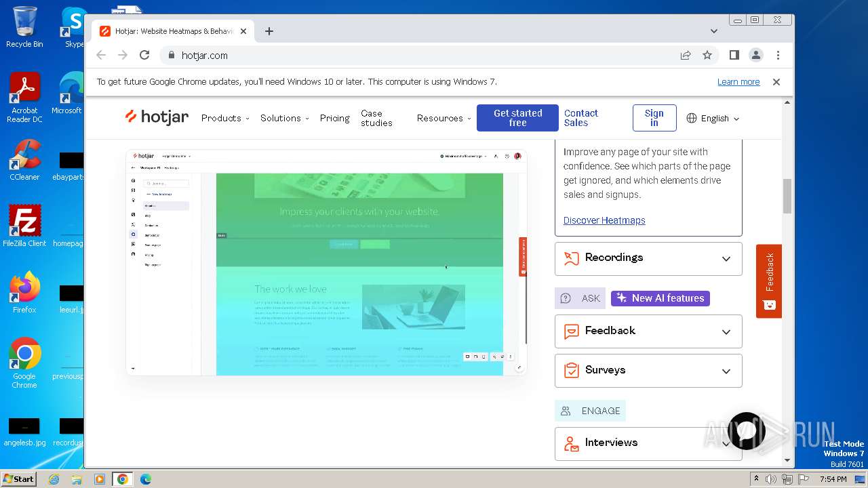Click the Windows Start button
The image size is (868, 488).
point(18,479)
